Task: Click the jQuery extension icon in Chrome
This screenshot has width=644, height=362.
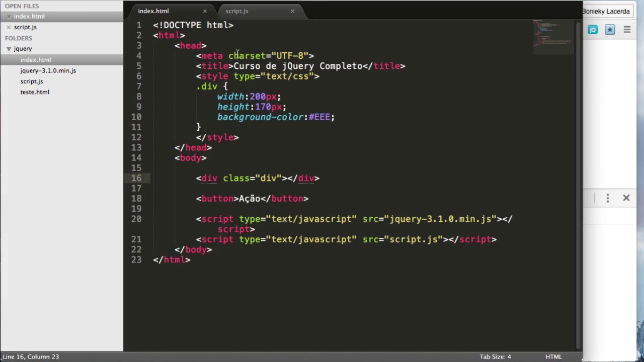Action: pos(593,30)
